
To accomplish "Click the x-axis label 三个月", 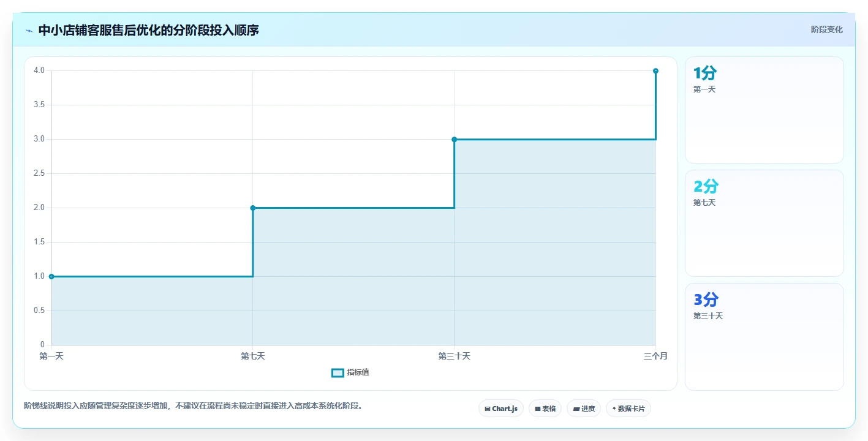I will tap(655, 356).
